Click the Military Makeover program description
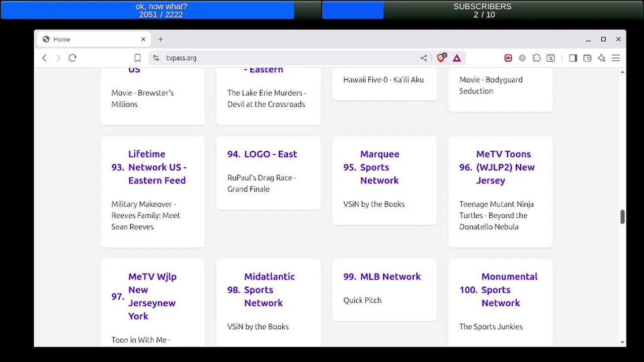This screenshot has height=362, width=644. (146, 216)
